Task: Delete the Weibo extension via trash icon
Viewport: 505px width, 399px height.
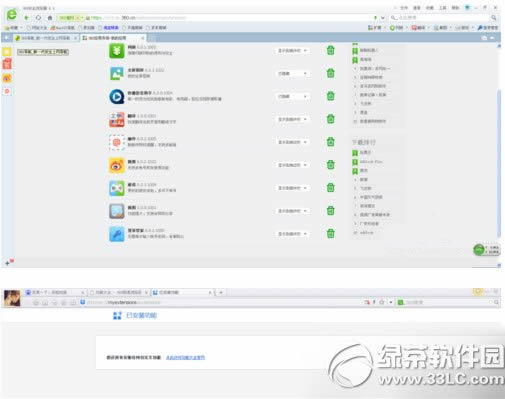Action: pyautogui.click(x=330, y=165)
